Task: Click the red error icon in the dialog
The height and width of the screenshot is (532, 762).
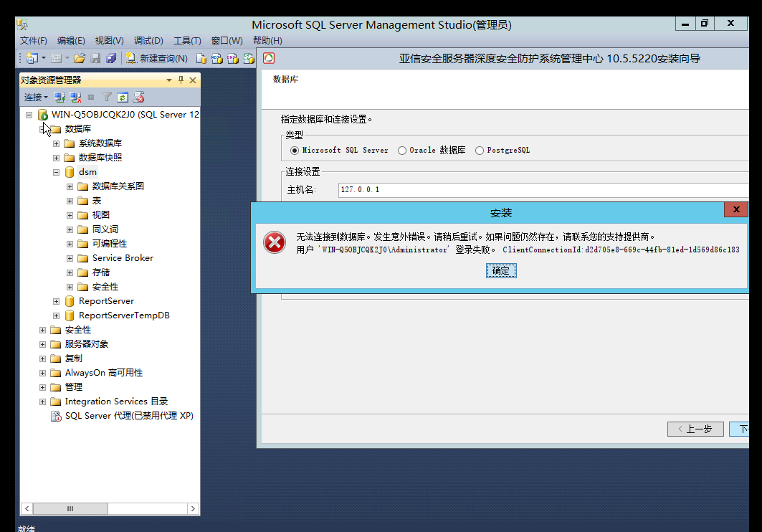Action: tap(275, 242)
